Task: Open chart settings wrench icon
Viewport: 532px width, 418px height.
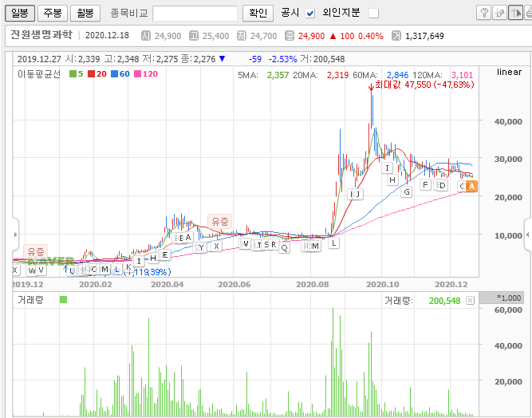Action: point(484,14)
